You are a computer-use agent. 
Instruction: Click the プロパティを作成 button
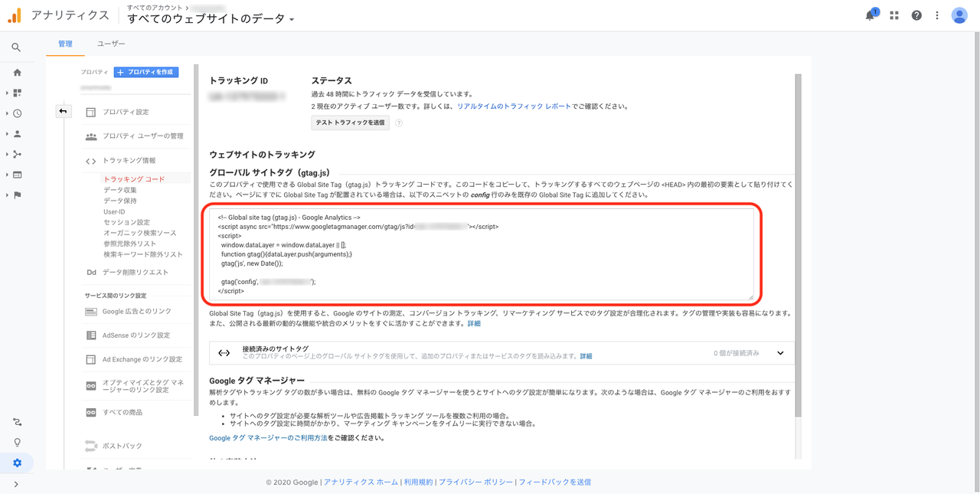click(146, 72)
